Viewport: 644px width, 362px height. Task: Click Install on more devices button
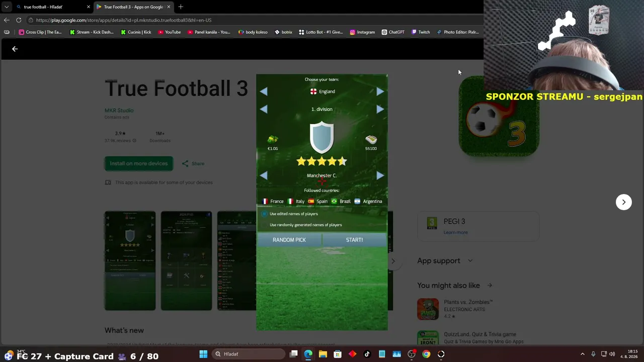pos(138,163)
